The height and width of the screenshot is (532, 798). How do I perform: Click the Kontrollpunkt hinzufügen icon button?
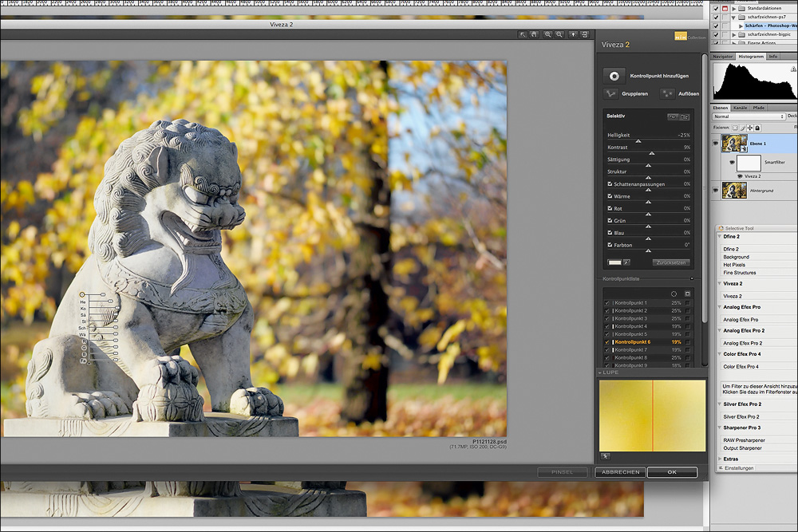tap(614, 76)
